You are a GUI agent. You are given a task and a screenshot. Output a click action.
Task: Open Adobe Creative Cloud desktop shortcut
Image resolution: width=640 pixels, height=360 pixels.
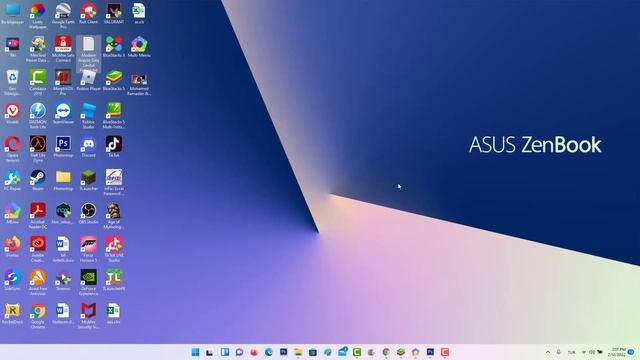click(38, 249)
